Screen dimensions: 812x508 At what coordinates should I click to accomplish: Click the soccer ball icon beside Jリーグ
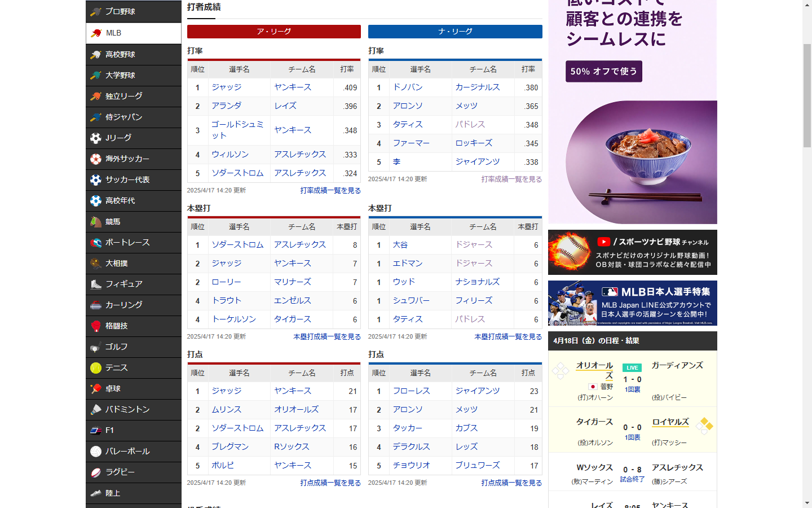pyautogui.click(x=96, y=138)
